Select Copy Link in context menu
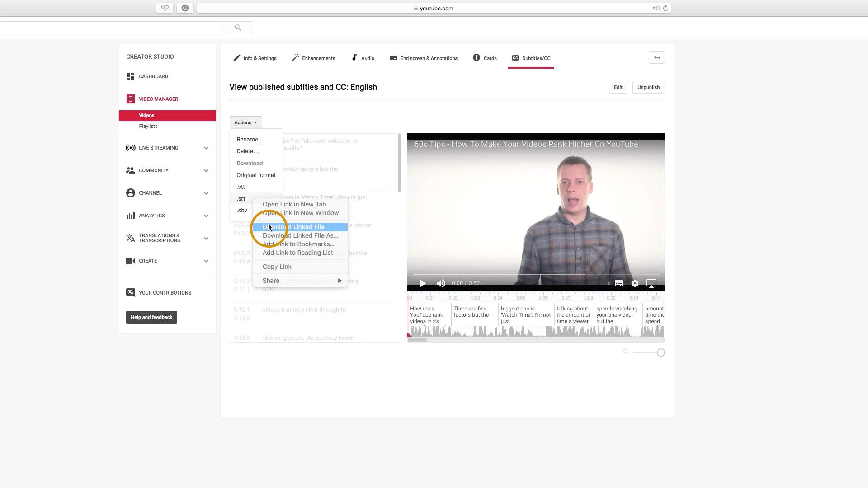The height and width of the screenshot is (488, 868). point(277,267)
